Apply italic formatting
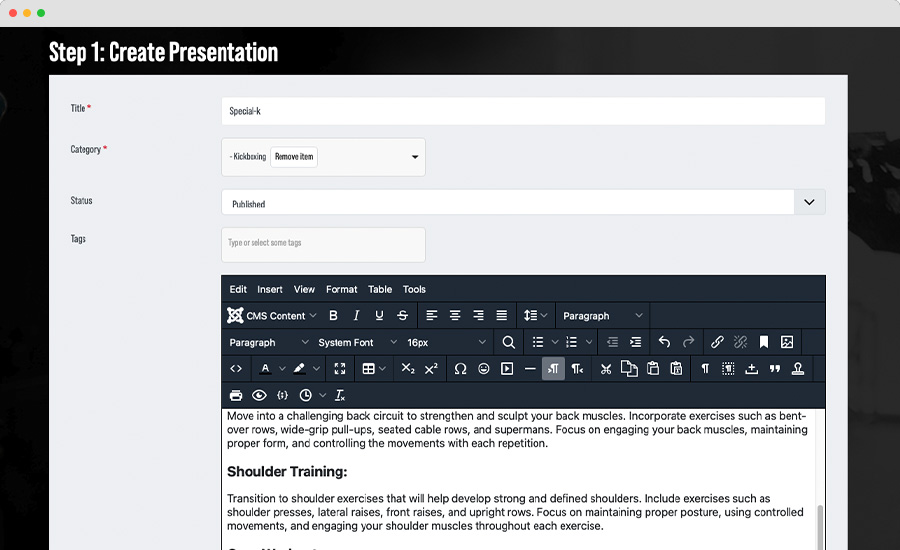The height and width of the screenshot is (550, 900). 356,316
